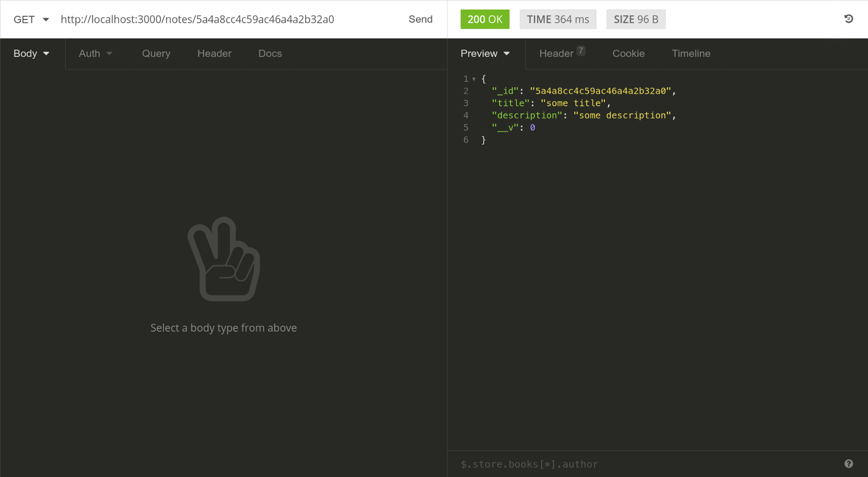Switch to the Query tab
Screen dimensions: 868x477
156,54
